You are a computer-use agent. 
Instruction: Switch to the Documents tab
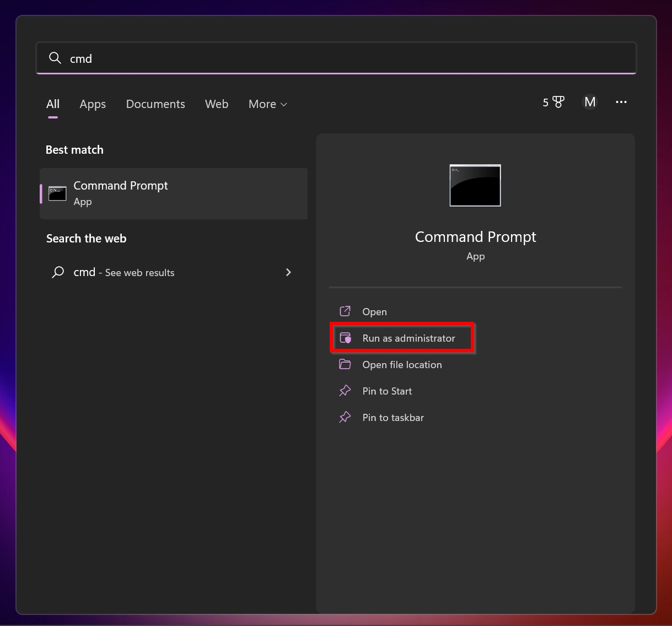point(155,104)
